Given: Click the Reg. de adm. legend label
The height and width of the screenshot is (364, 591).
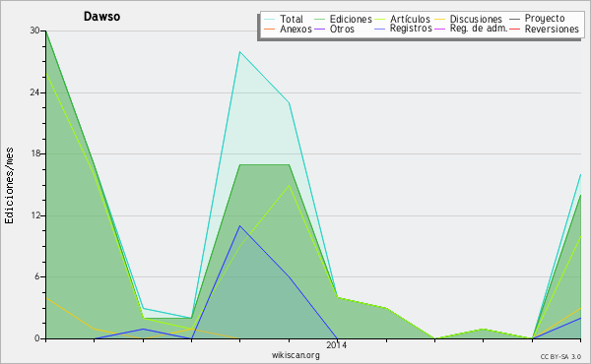Looking at the screenshot, I should pos(479,29).
